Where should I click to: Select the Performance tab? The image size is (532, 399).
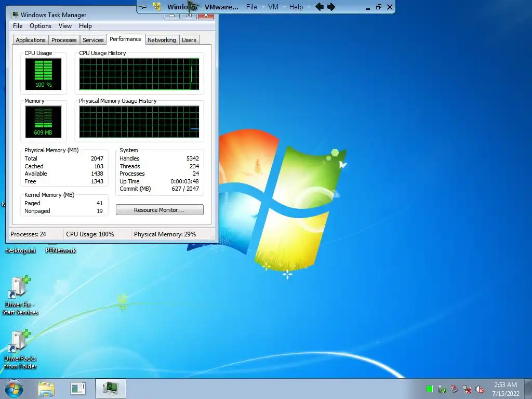(126, 39)
